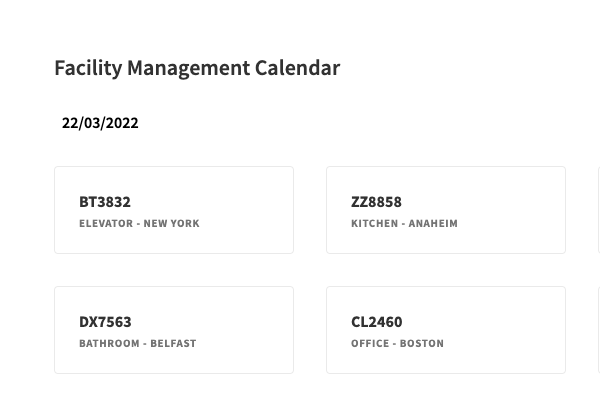Click the month portion of the date field
The width and height of the screenshot is (600, 400).
[x=91, y=123]
